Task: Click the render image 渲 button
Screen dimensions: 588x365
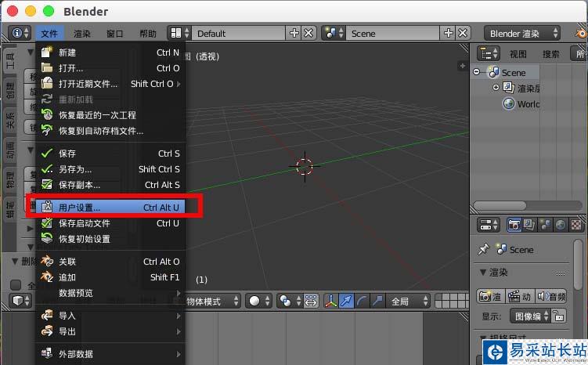Action: 490,296
